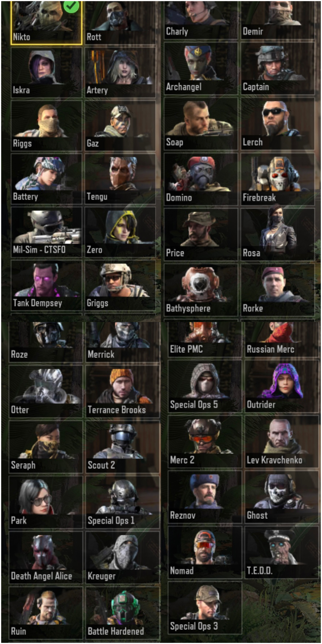Pick the Special Ops 3 card
This screenshot has height=644, width=322.
pos(205,608)
